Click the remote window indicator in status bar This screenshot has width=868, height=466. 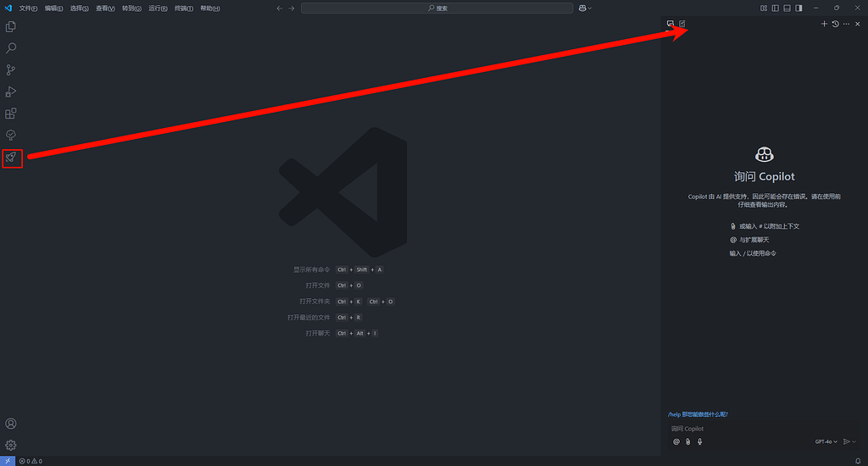[7, 461]
